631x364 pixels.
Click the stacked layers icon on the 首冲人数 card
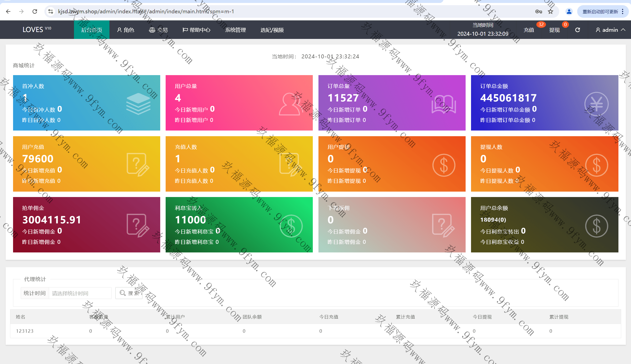(138, 104)
